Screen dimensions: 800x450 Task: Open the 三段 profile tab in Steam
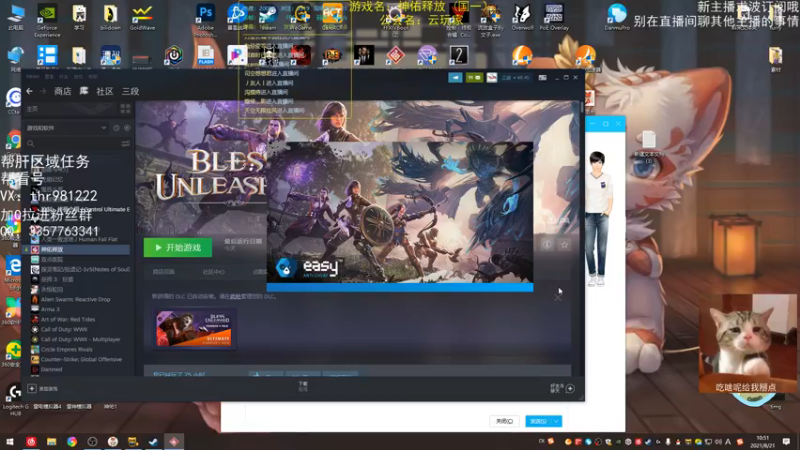[131, 91]
